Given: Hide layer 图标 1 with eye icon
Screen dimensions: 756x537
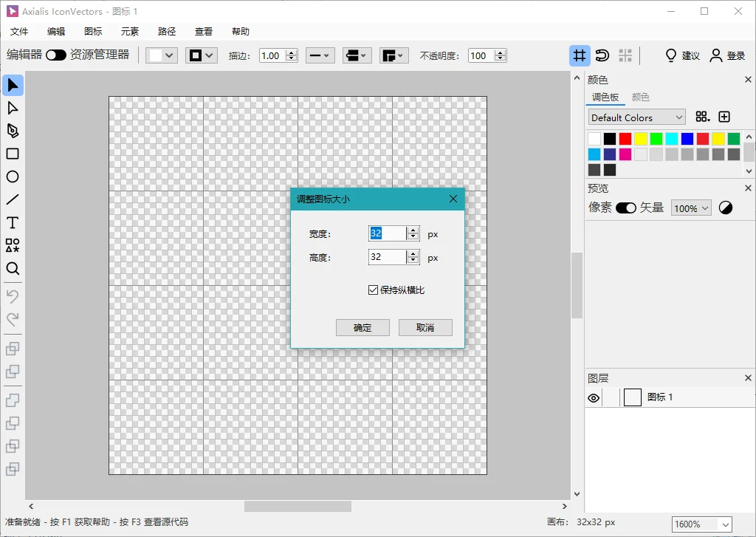Looking at the screenshot, I should coord(594,398).
